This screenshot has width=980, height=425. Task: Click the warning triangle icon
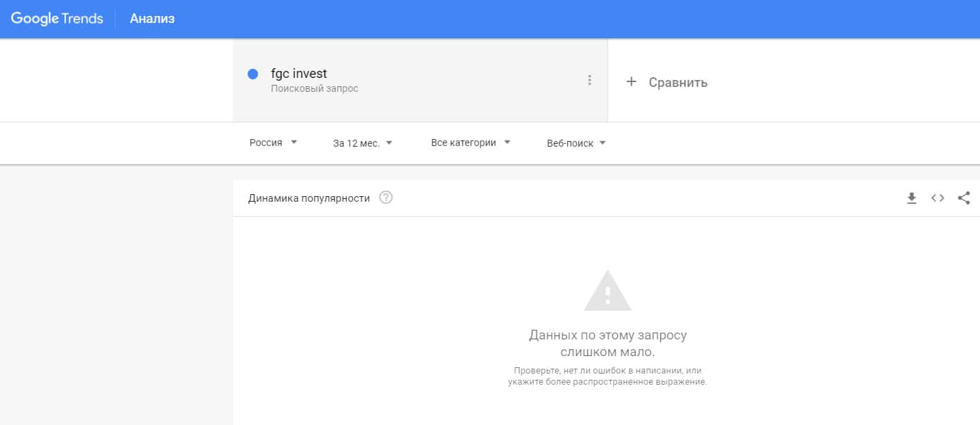click(x=607, y=291)
